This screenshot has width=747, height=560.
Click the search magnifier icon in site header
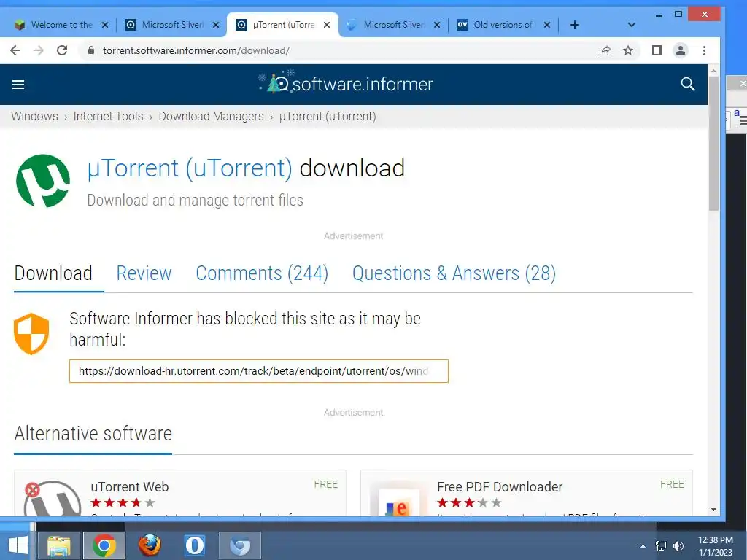pyautogui.click(x=687, y=85)
